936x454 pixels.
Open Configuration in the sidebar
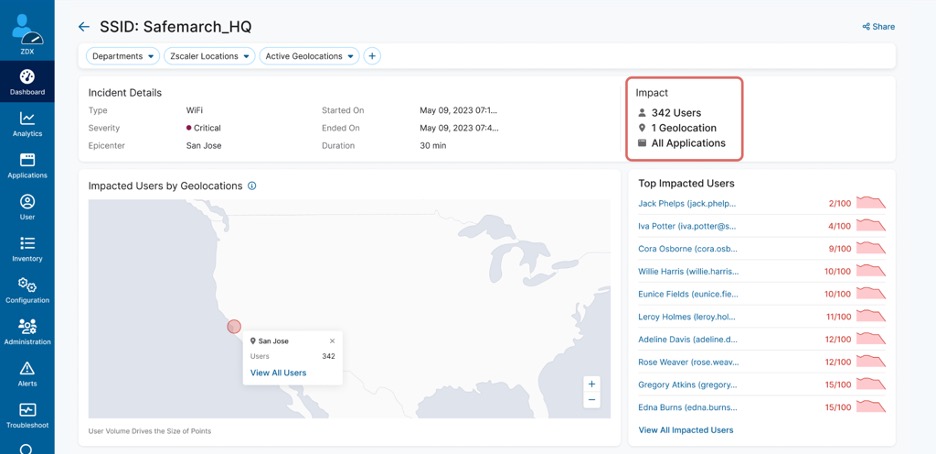[x=27, y=290]
